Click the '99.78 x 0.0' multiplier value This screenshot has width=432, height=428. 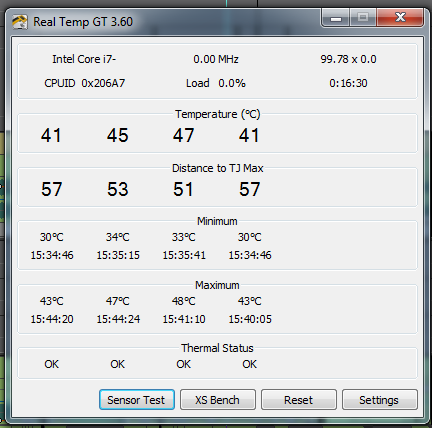348,59
